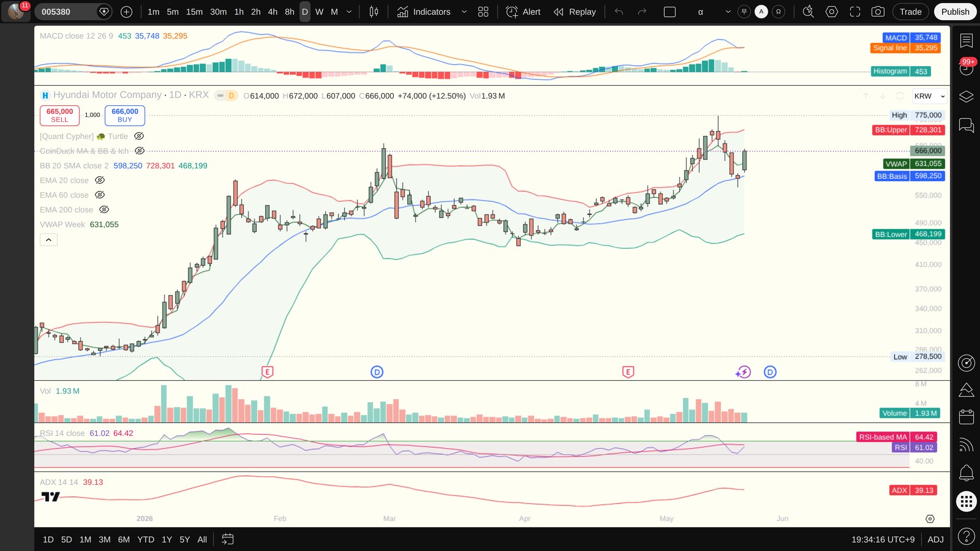Open the hotlists target icon in sidebar
The image size is (980, 551).
click(x=967, y=363)
